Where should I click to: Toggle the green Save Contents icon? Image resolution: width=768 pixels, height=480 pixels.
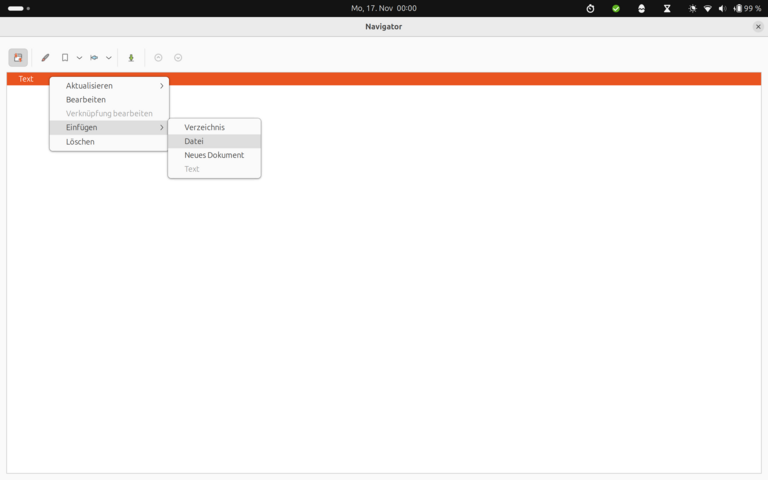click(x=131, y=58)
